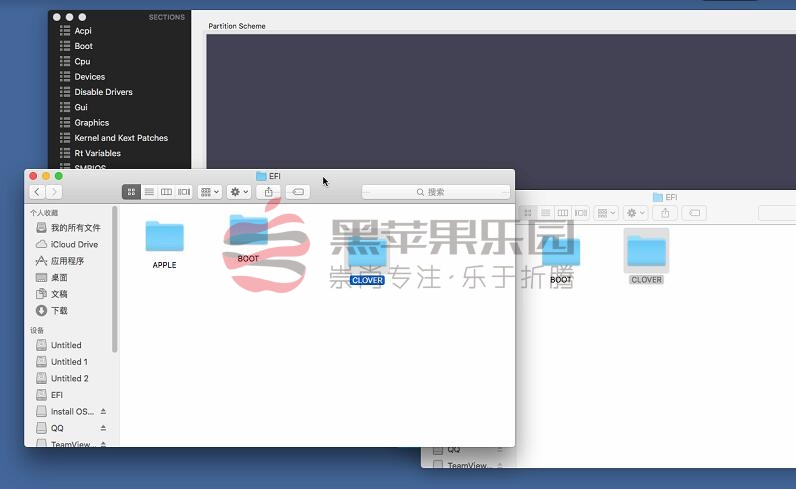Switch front Finder to list view

149,192
